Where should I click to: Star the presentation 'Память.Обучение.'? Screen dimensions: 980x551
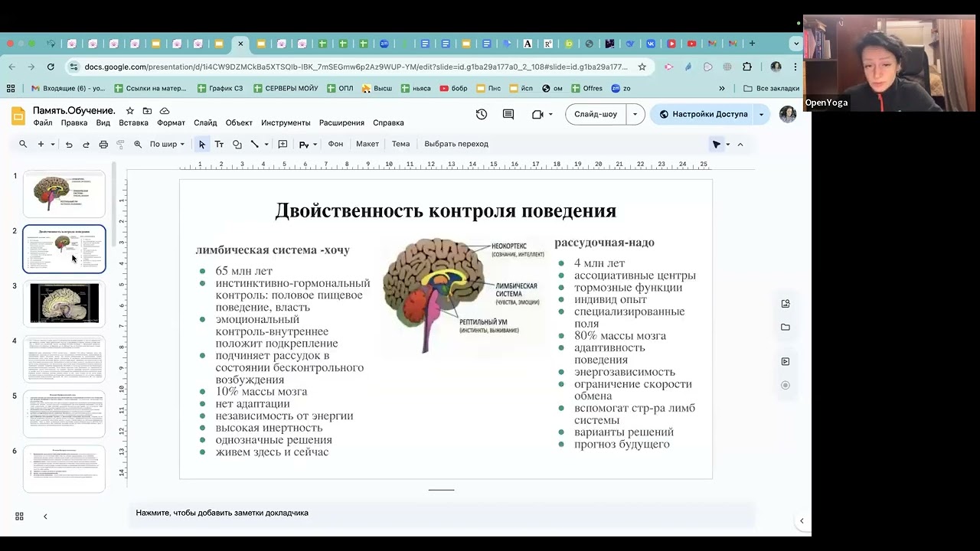click(129, 111)
